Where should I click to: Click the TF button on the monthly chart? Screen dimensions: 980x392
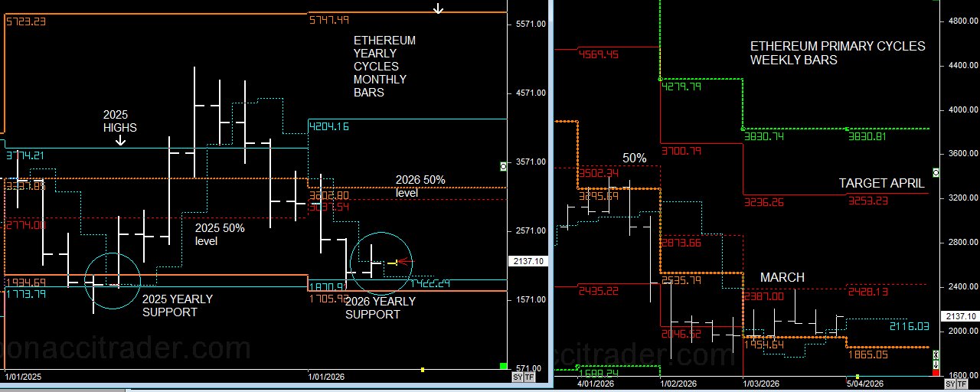click(529, 377)
